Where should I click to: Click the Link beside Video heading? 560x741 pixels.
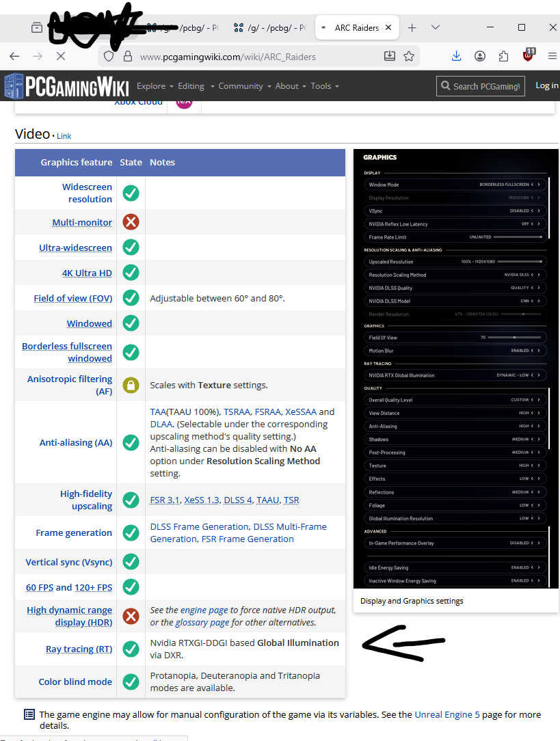point(64,136)
